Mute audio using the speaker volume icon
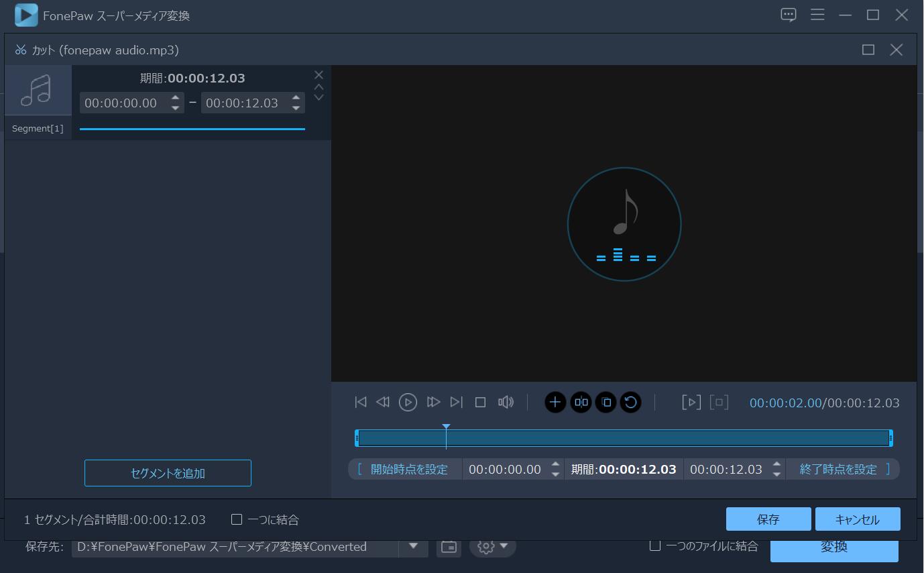The height and width of the screenshot is (573, 924). tap(506, 402)
